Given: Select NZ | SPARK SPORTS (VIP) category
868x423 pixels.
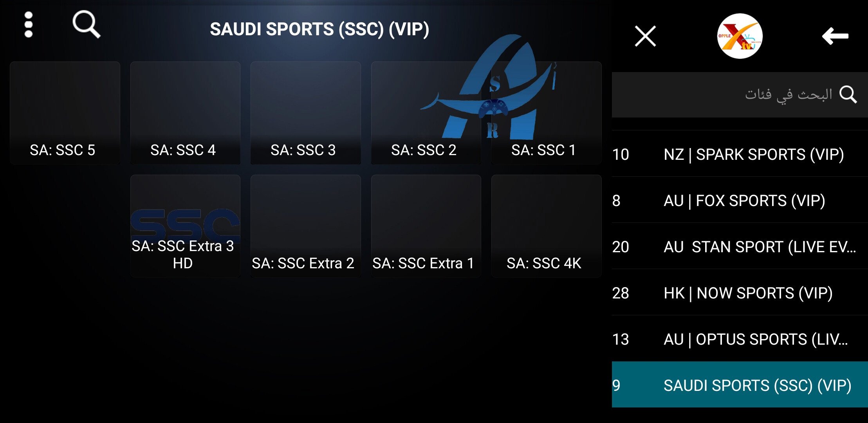Looking at the screenshot, I should 739,154.
